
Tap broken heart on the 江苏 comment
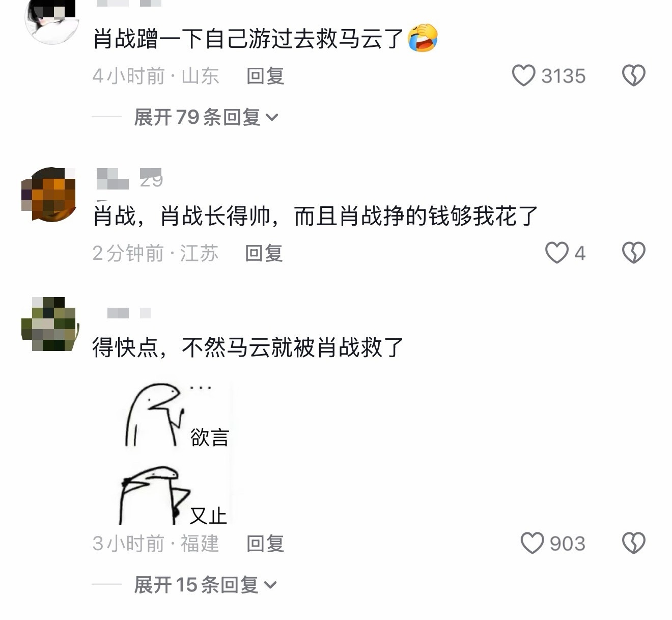(x=634, y=253)
